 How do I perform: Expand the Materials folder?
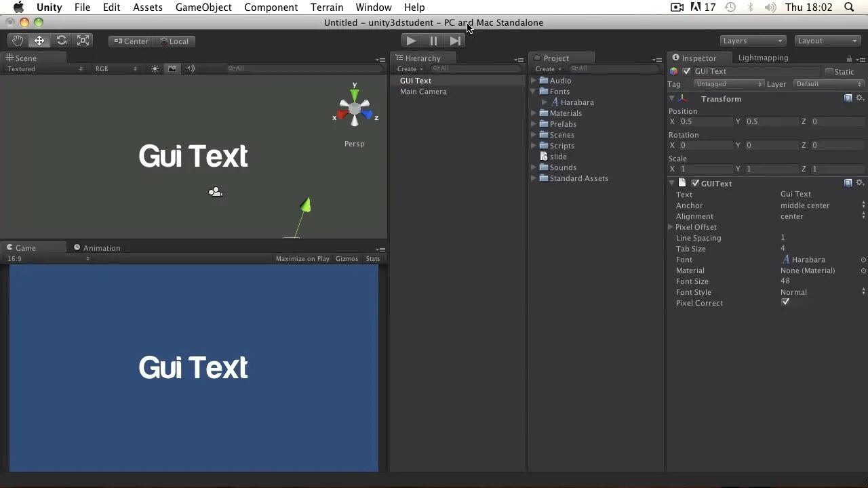point(534,113)
